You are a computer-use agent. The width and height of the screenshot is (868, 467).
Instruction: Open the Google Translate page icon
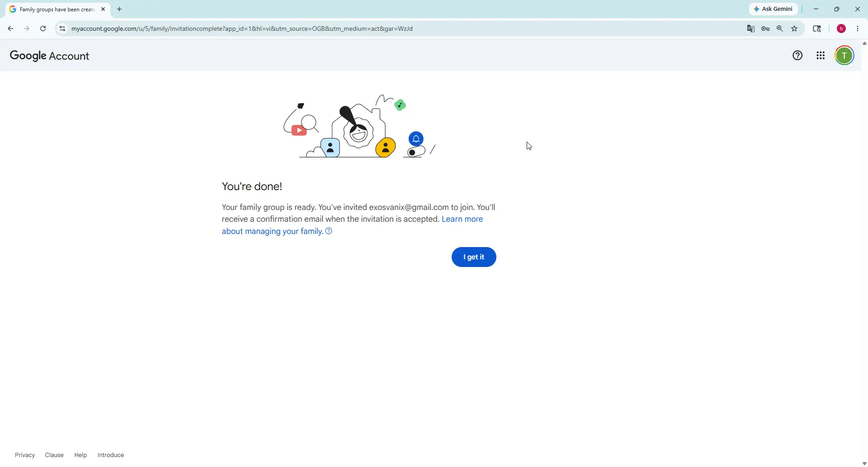click(x=751, y=29)
